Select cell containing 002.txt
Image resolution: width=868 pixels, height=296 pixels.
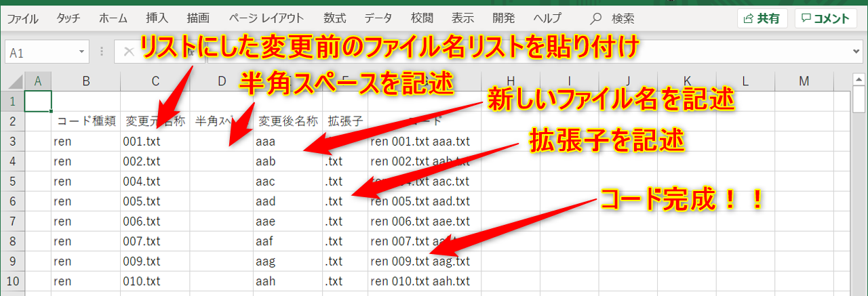pyautogui.click(x=155, y=162)
